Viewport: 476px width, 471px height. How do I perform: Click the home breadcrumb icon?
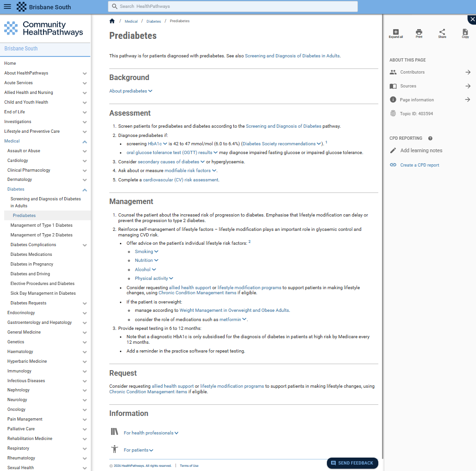(x=112, y=21)
